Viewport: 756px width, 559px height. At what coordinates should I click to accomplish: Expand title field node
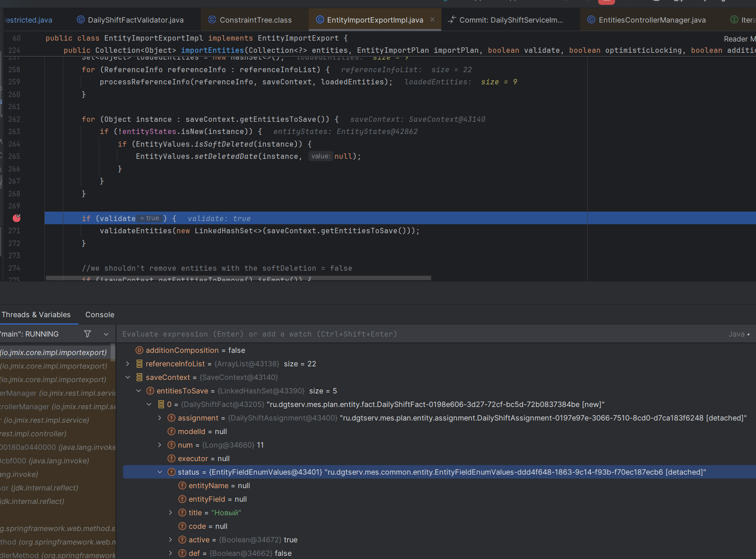171,513
